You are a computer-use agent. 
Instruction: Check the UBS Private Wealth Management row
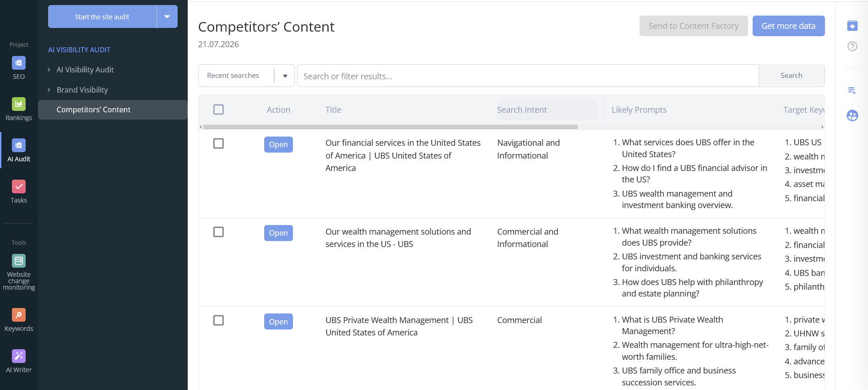pos(218,320)
